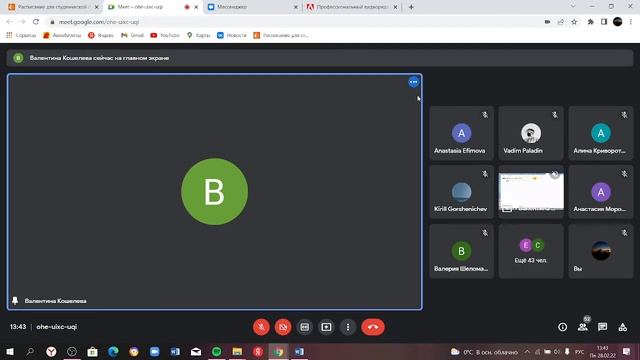
Task: Open the Extensions puzzle icon
Action: pyautogui.click(x=590, y=22)
